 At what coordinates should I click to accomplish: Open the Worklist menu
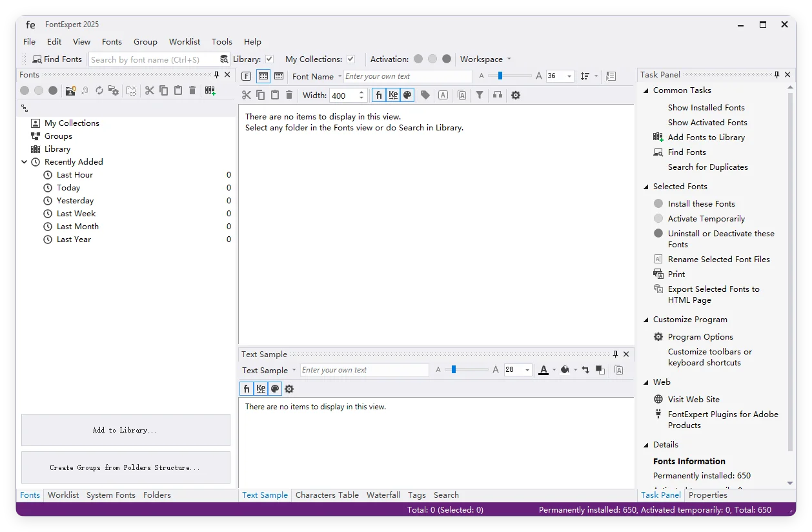point(185,41)
